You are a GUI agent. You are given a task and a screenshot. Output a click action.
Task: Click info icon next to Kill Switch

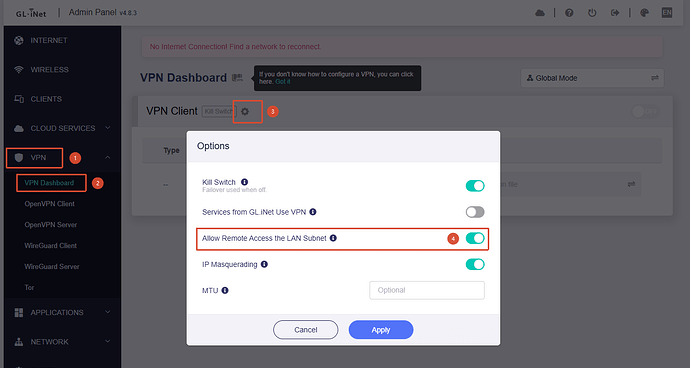[244, 182]
